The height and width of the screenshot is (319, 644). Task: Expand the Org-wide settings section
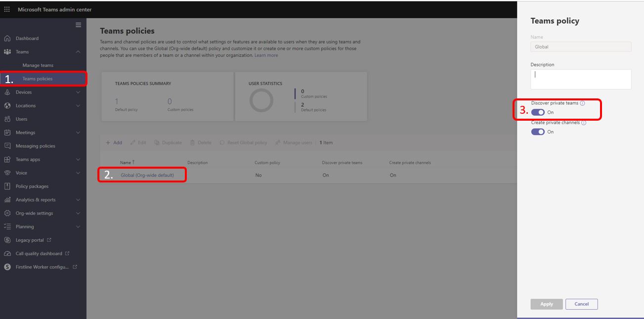pyautogui.click(x=78, y=213)
